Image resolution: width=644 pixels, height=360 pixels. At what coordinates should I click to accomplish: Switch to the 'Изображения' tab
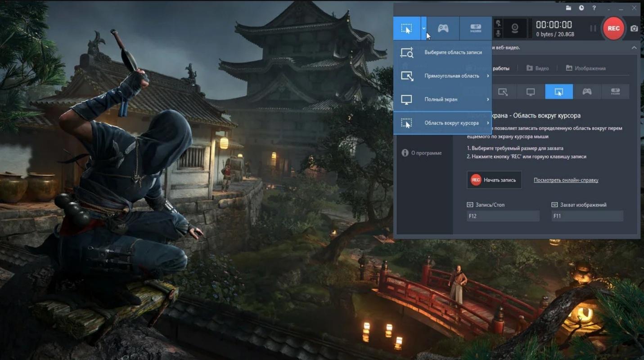pyautogui.click(x=585, y=68)
